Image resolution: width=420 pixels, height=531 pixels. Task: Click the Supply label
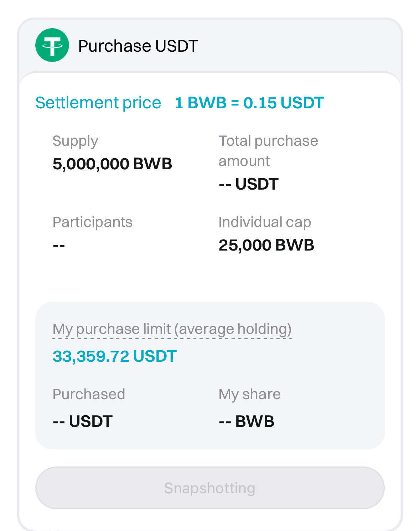pos(75,141)
